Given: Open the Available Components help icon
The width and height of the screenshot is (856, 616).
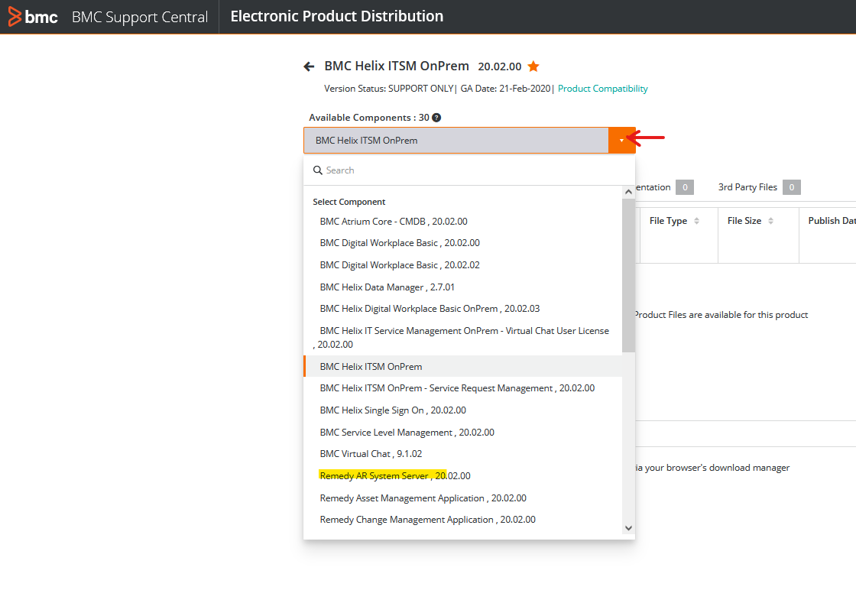Looking at the screenshot, I should pos(436,118).
